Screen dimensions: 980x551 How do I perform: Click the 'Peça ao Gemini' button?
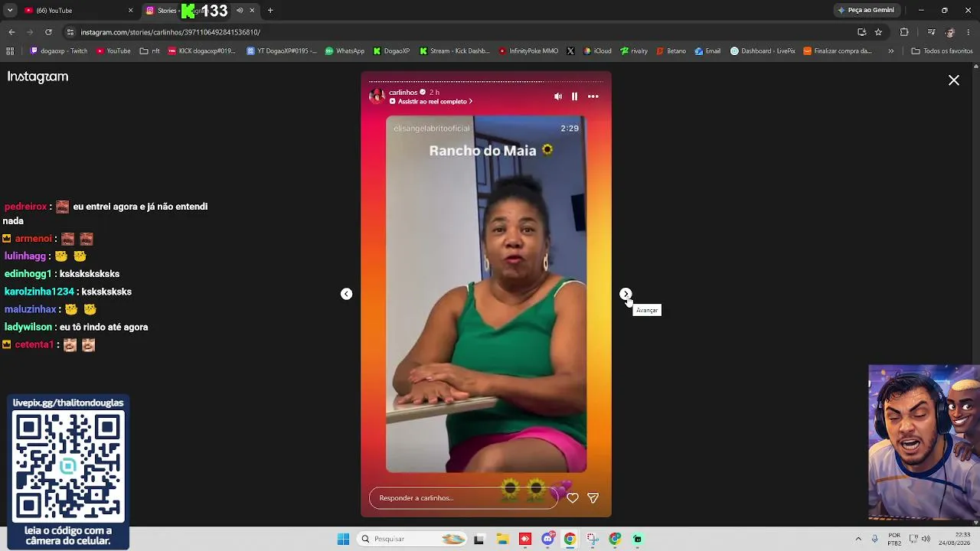(x=866, y=11)
